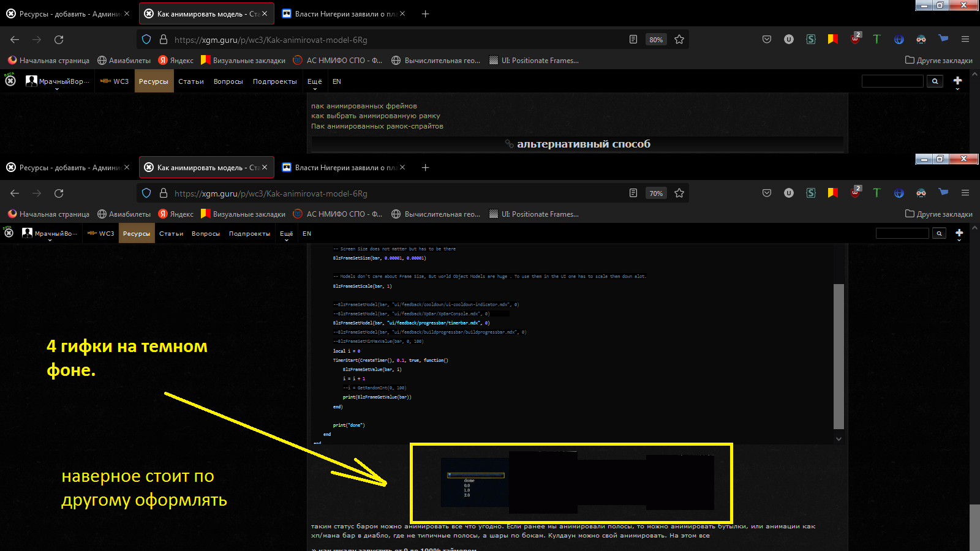Open Другие закладки folder in the upper window
980x551 pixels.
[939, 61]
